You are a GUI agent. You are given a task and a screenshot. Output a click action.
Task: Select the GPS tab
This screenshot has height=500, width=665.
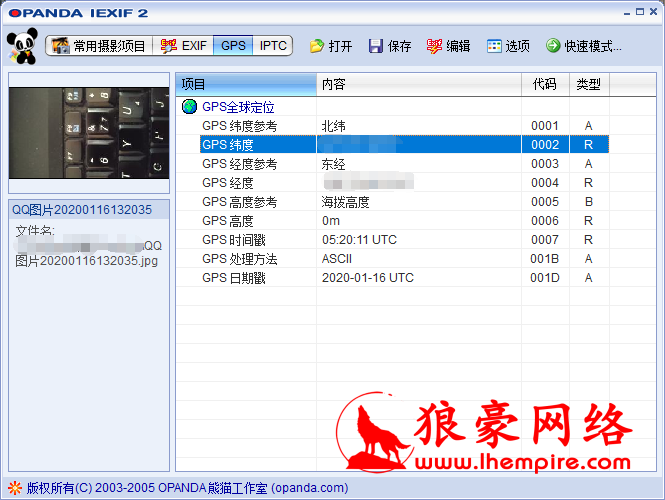coord(233,46)
